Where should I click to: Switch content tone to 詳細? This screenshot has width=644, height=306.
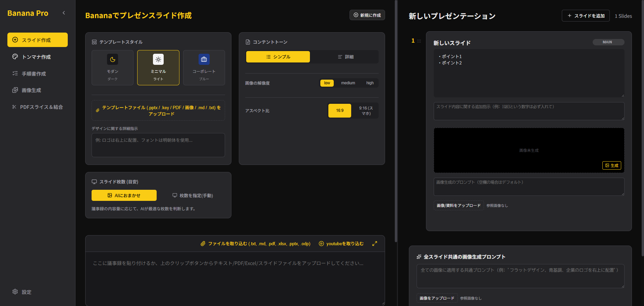345,57
